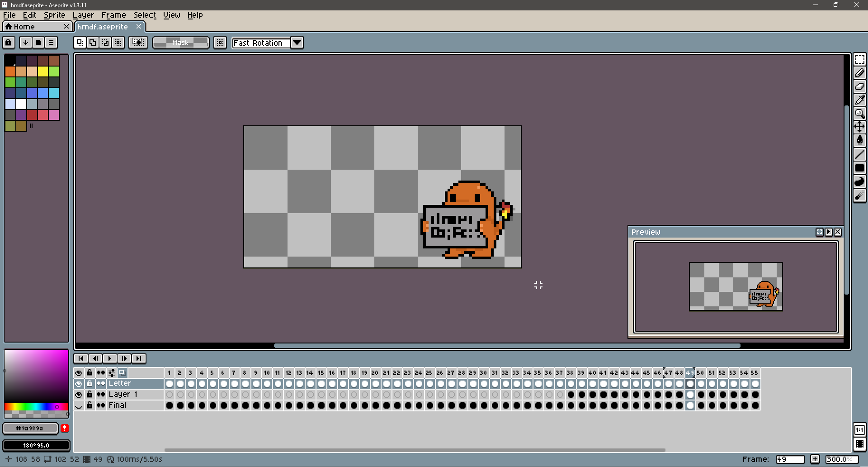Toggle all layers visibility in header

coord(79,373)
